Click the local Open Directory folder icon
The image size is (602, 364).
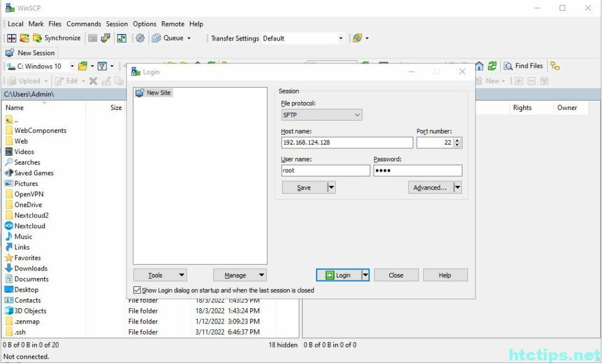point(82,66)
